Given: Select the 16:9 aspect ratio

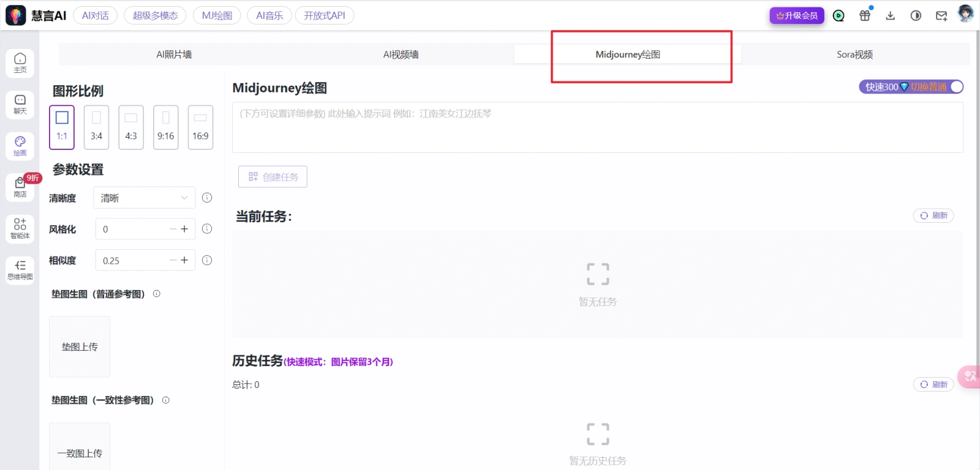Looking at the screenshot, I should (x=200, y=127).
